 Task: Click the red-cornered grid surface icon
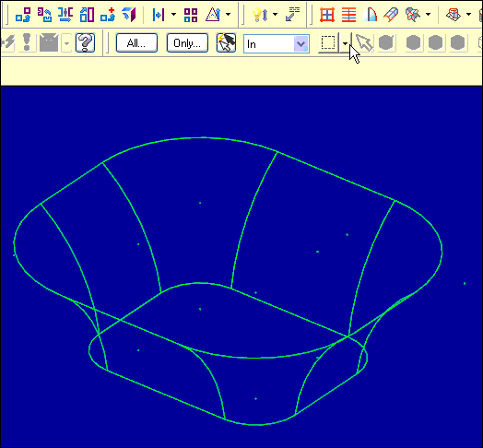click(327, 15)
